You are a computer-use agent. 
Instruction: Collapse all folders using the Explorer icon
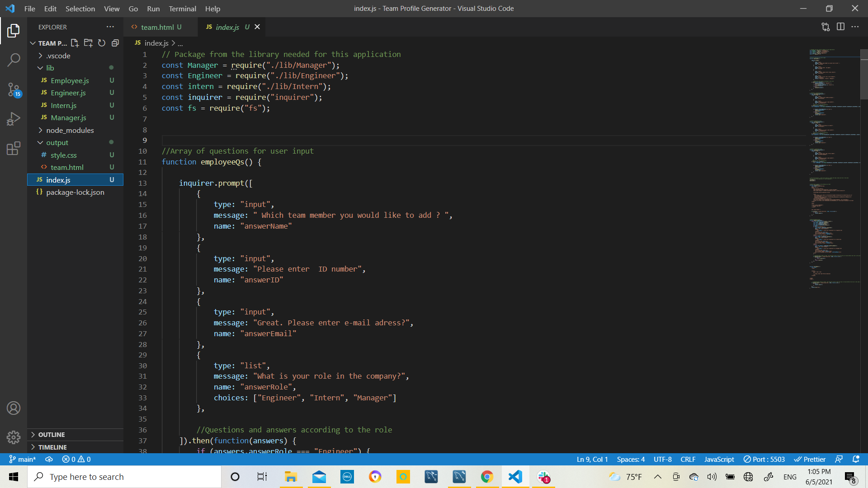(x=115, y=43)
